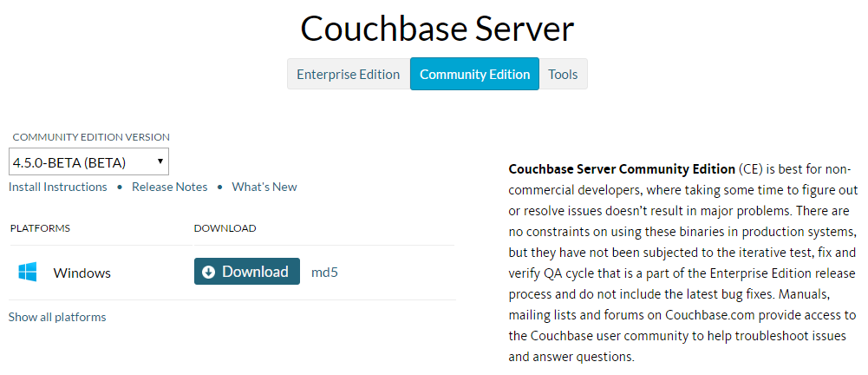Click the COMMUNITY EDITION VERSION label
The width and height of the screenshot is (868, 375).
91,137
